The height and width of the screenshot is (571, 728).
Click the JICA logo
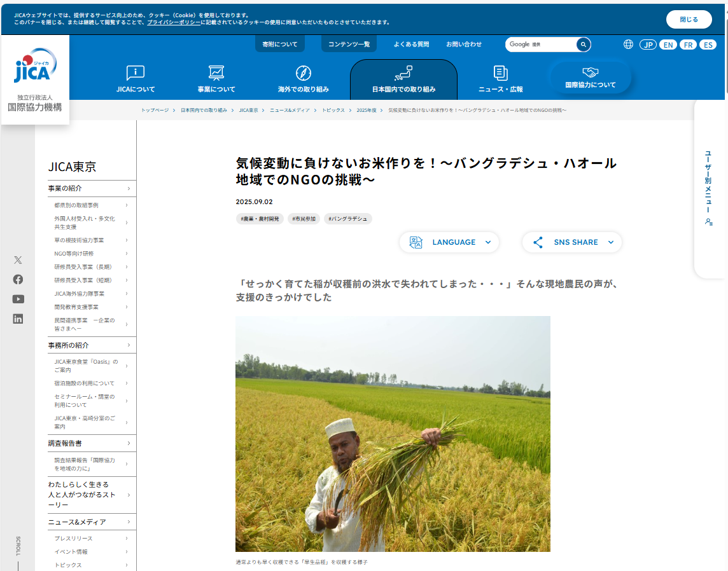[35, 67]
